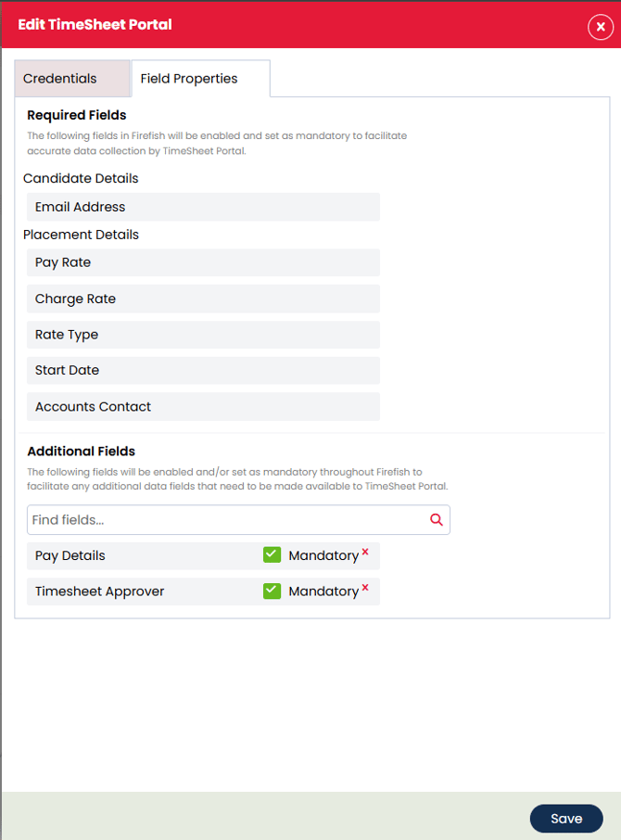Click the Pay Details field name
The image size is (621, 840).
70,555
